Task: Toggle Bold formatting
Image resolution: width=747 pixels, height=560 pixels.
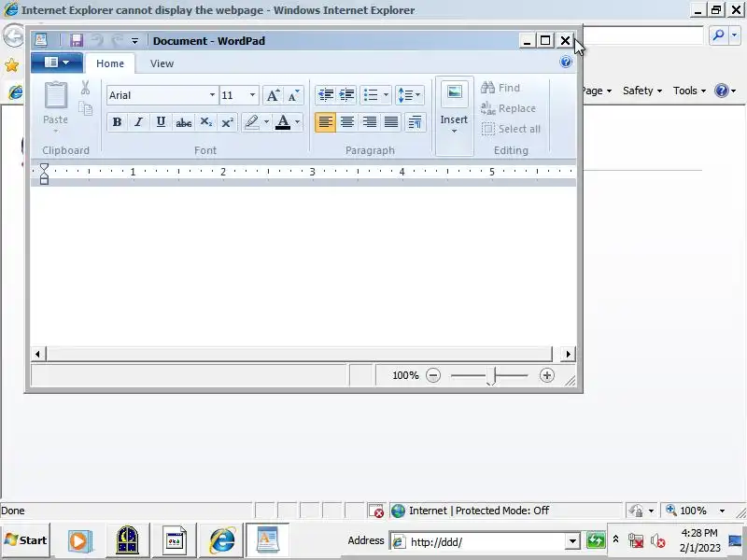Action: click(117, 122)
